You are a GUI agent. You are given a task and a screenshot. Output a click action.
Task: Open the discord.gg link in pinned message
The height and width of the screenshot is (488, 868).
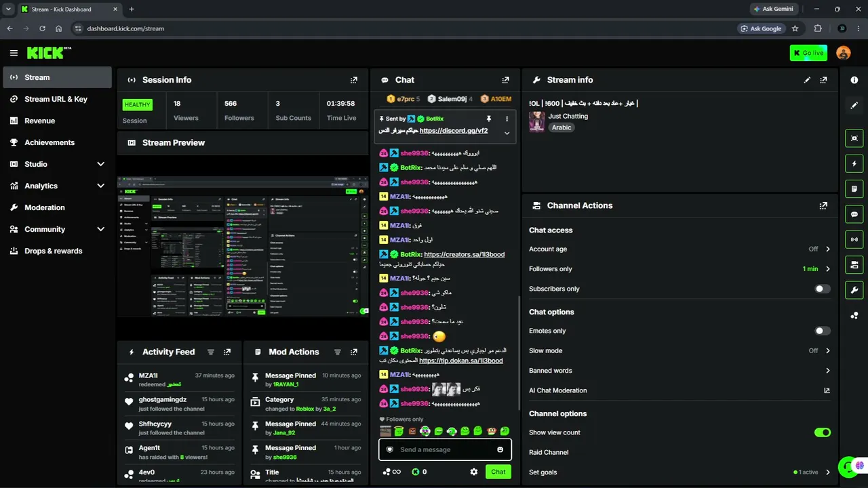[x=454, y=131]
